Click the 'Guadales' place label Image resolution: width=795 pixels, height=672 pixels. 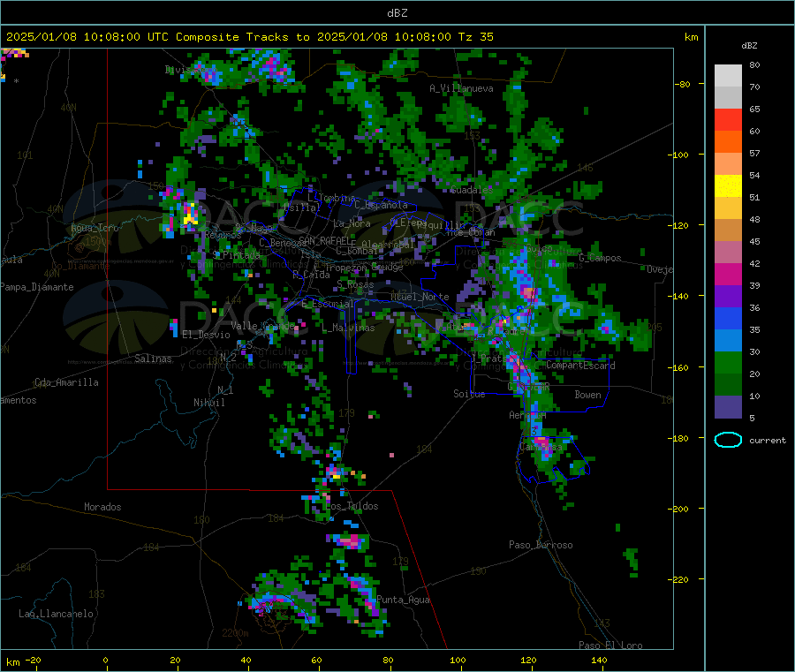[x=472, y=190]
